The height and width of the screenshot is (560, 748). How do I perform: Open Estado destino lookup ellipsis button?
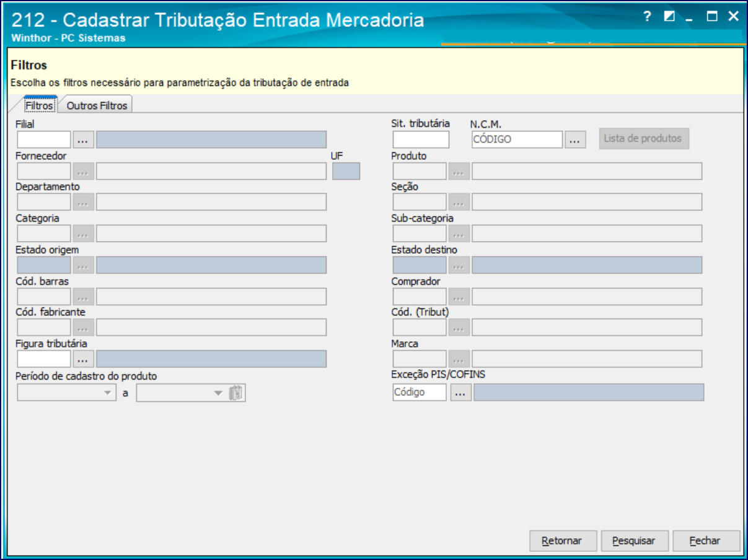pos(459,265)
